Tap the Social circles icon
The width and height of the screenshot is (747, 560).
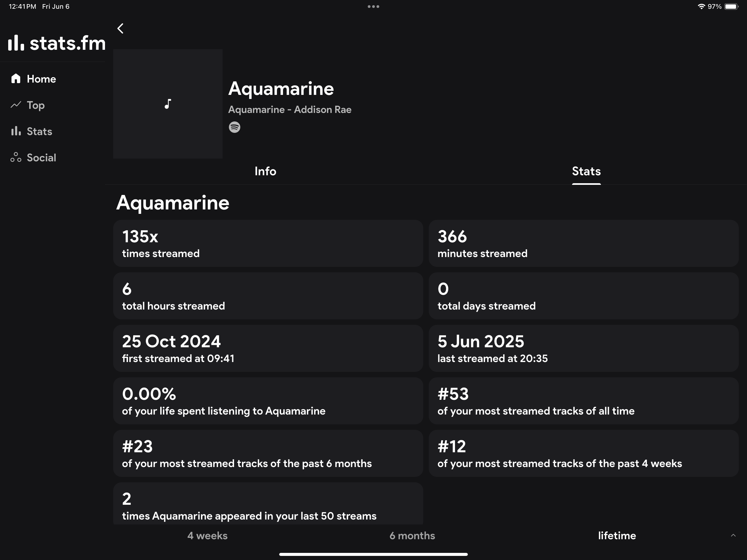pyautogui.click(x=16, y=157)
